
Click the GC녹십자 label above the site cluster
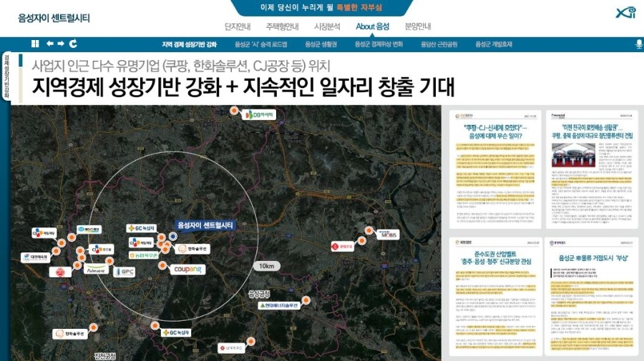click(142, 228)
